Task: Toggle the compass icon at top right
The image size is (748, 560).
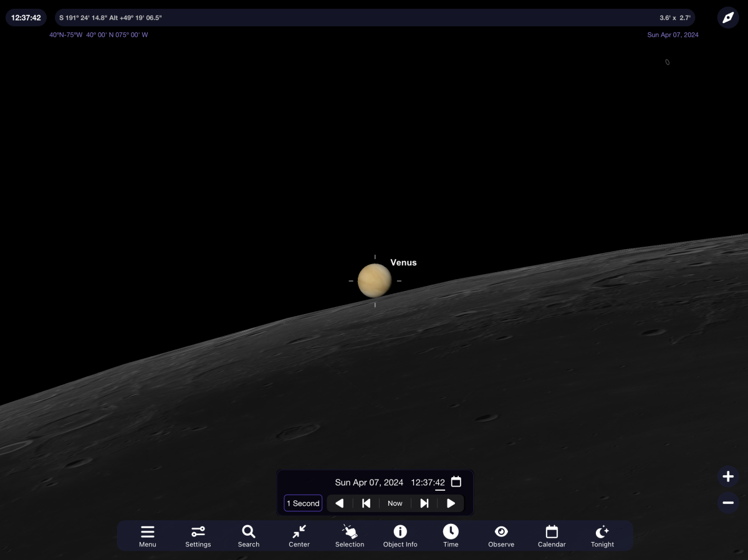Action: 728,17
